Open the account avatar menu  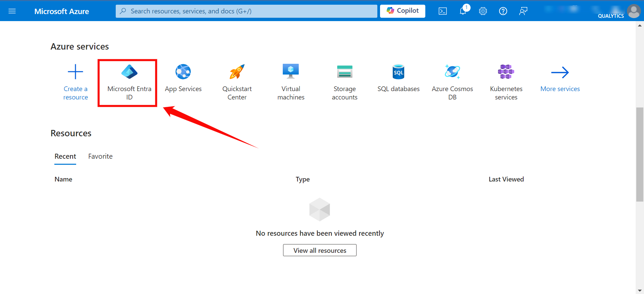[x=634, y=11]
